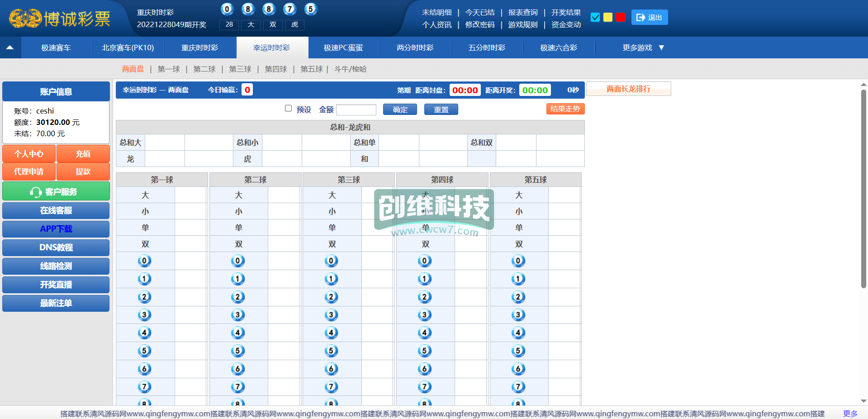This screenshot has height=419, width=868.
Task: Open 未结明细 link in header
Action: pyautogui.click(x=437, y=12)
